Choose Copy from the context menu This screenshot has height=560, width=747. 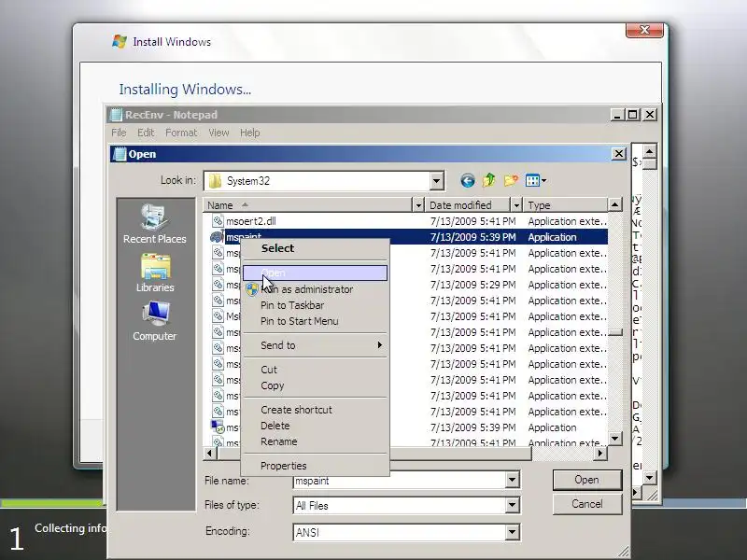(x=315, y=385)
